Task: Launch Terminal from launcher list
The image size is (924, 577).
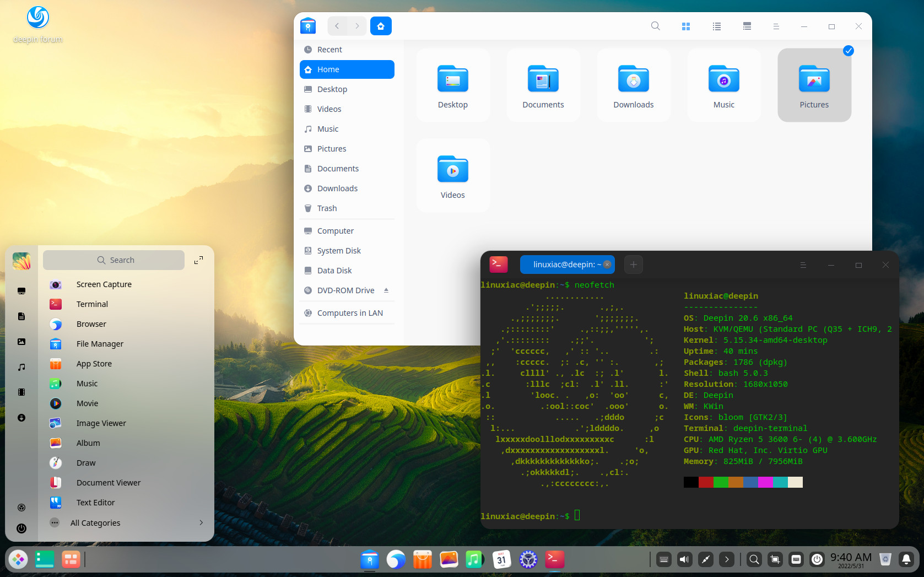Action: (126, 304)
